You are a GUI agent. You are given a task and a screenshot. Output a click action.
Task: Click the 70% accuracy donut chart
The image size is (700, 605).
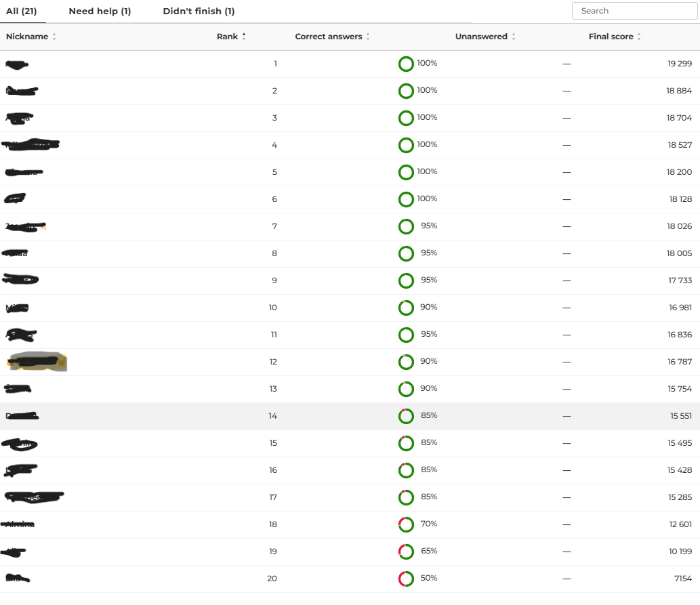(x=406, y=524)
